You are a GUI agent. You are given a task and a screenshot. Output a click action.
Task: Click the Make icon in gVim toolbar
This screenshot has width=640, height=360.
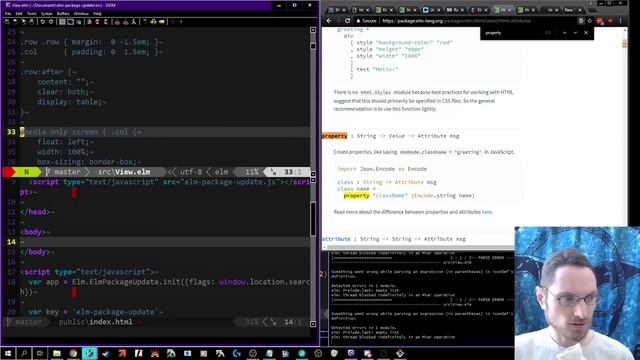[x=145, y=22]
